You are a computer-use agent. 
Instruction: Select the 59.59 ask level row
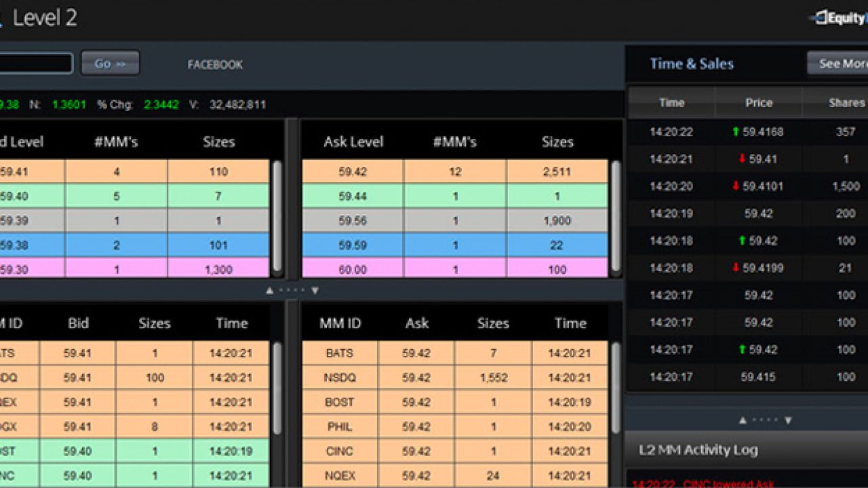tap(454, 245)
